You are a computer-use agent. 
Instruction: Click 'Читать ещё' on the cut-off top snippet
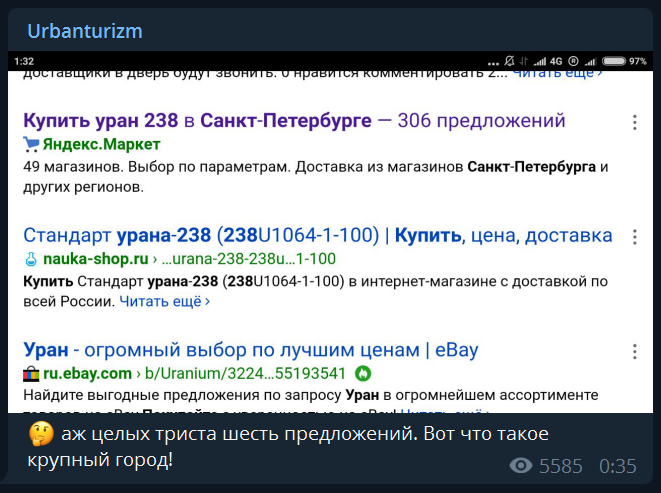(x=557, y=74)
